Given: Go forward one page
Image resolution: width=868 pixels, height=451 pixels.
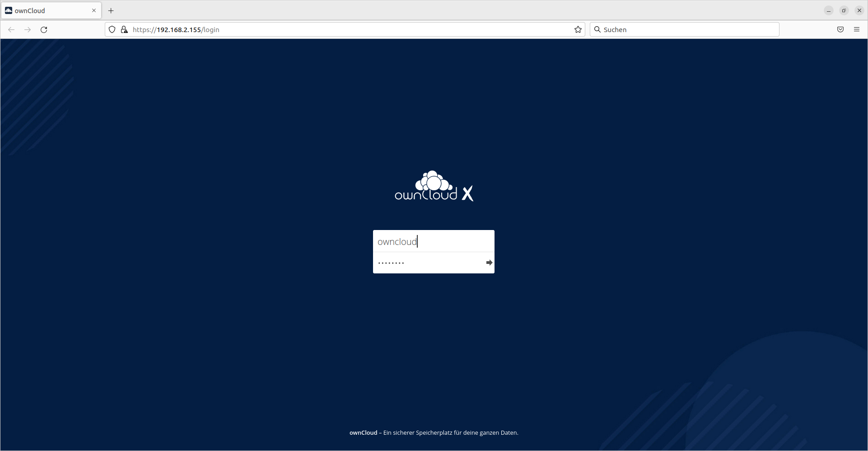Looking at the screenshot, I should tap(28, 30).
